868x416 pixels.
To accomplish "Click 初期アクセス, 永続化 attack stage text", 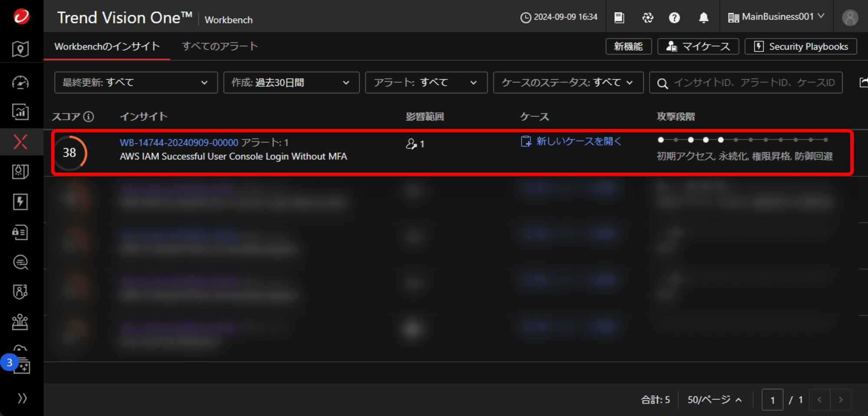I will pos(744,156).
